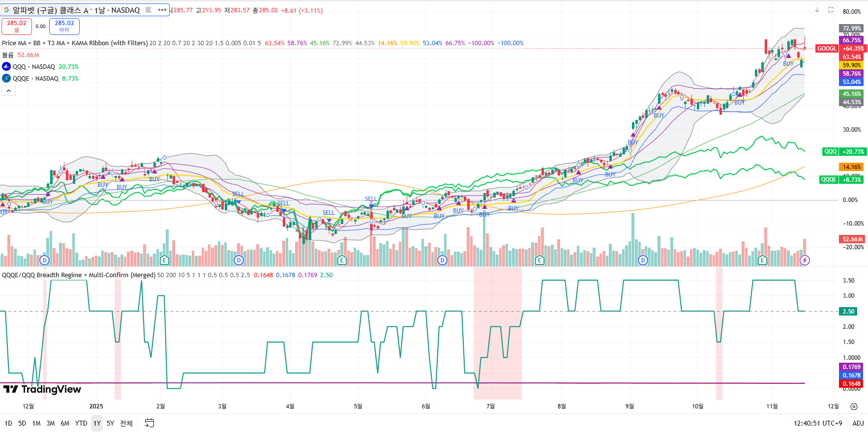This screenshot has width=868, height=432.
Task: Click the GOOGL label on the price axis
Action: (827, 48)
